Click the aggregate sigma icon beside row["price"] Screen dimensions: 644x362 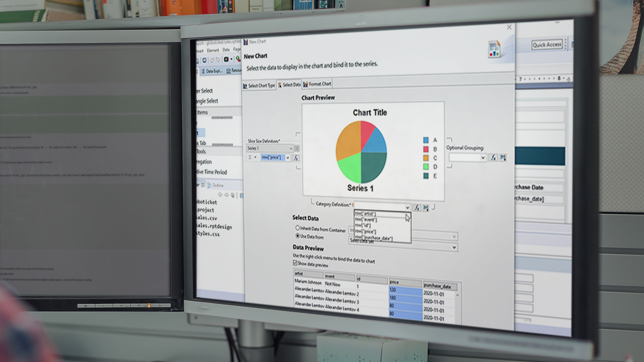(250, 157)
